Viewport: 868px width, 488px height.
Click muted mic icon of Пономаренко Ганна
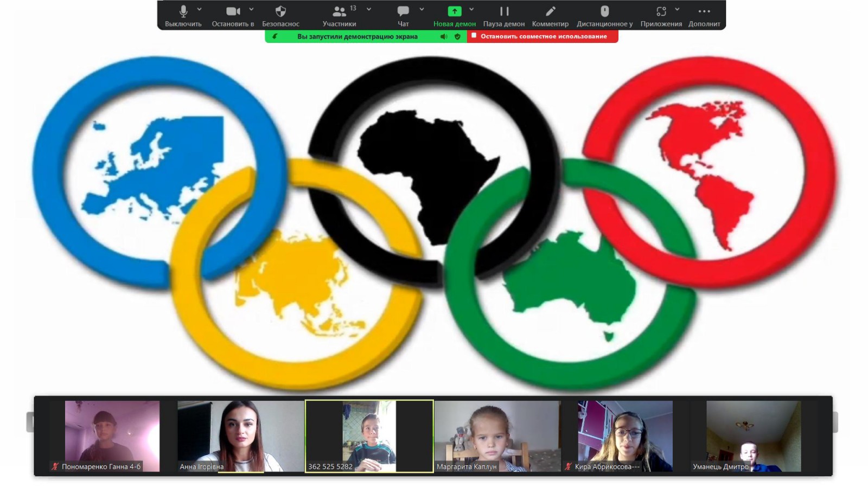55,466
